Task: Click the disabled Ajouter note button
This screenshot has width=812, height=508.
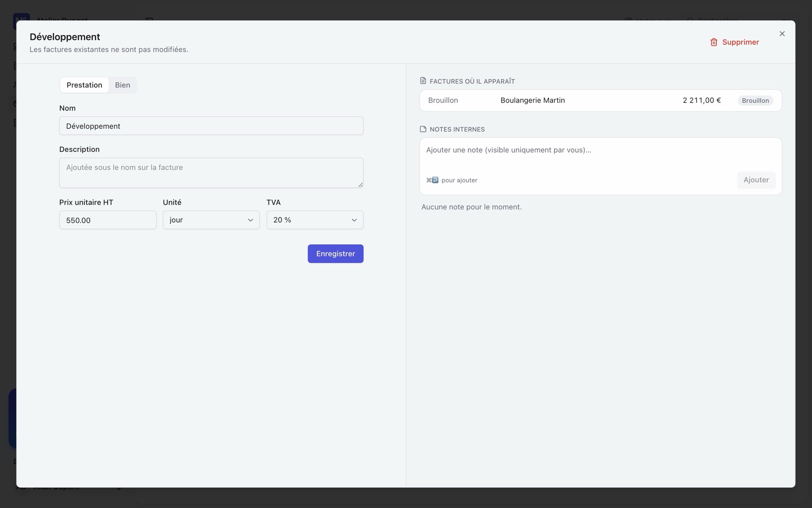Action: (x=756, y=180)
